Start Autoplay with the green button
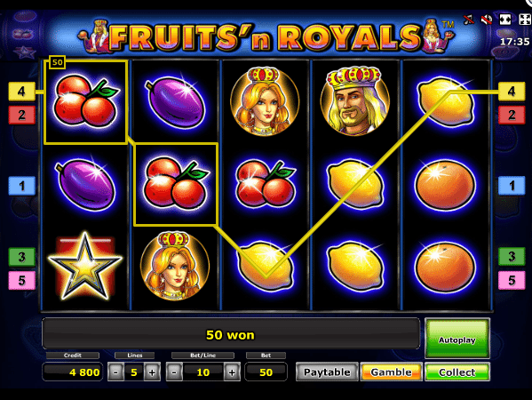The image size is (532, 400). [x=457, y=339]
